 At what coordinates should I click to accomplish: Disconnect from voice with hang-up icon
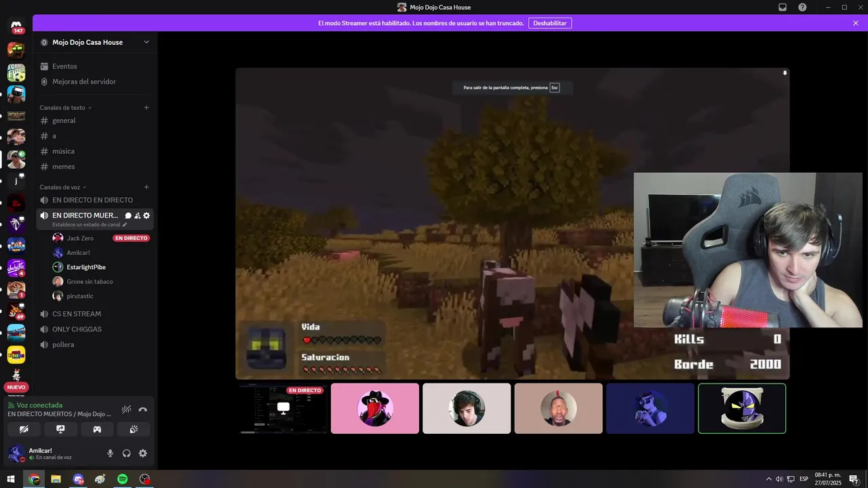[x=143, y=409]
